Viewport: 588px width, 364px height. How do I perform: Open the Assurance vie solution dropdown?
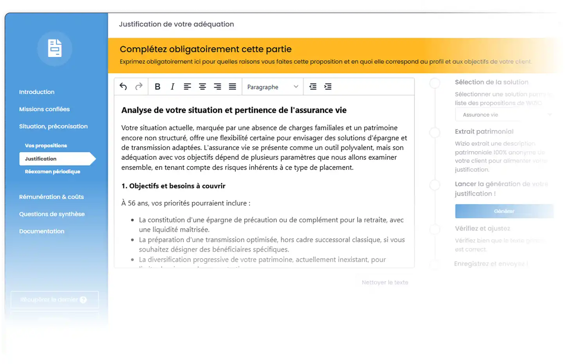pyautogui.click(x=504, y=114)
